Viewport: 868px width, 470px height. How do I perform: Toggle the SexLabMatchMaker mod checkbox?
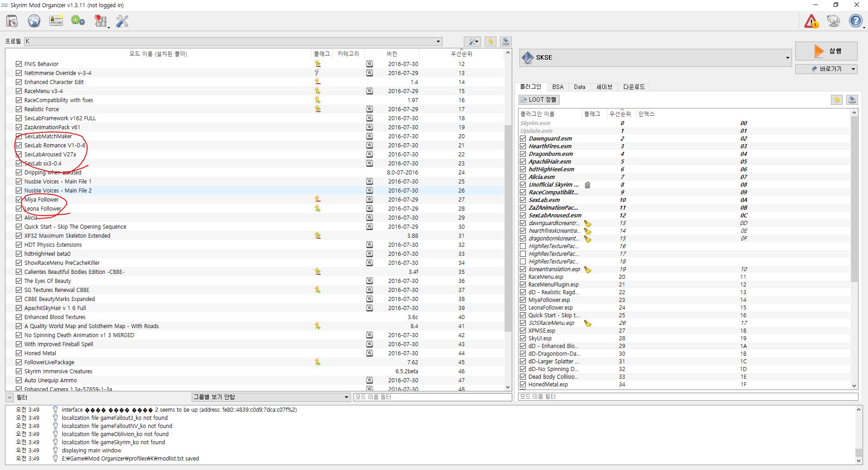click(19, 136)
